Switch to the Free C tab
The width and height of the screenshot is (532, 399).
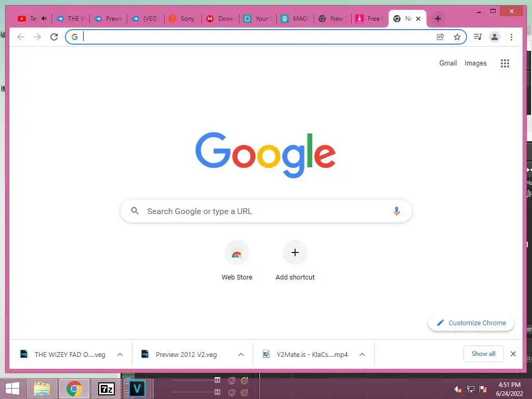pyautogui.click(x=370, y=19)
